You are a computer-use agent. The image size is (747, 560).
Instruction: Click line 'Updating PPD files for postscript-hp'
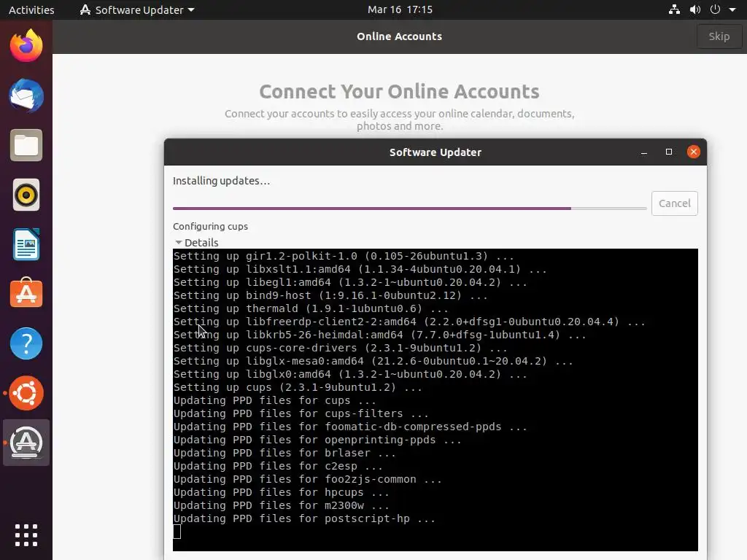pos(304,518)
